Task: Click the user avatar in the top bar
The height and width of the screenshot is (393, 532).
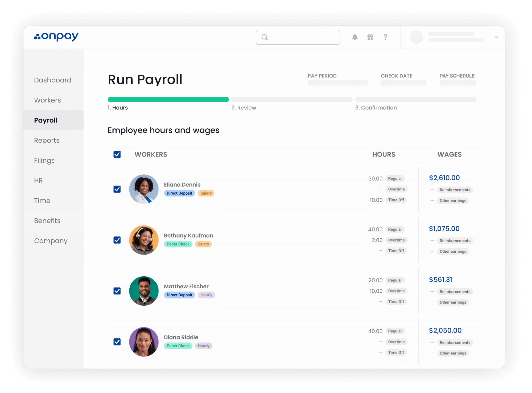Action: tap(417, 37)
